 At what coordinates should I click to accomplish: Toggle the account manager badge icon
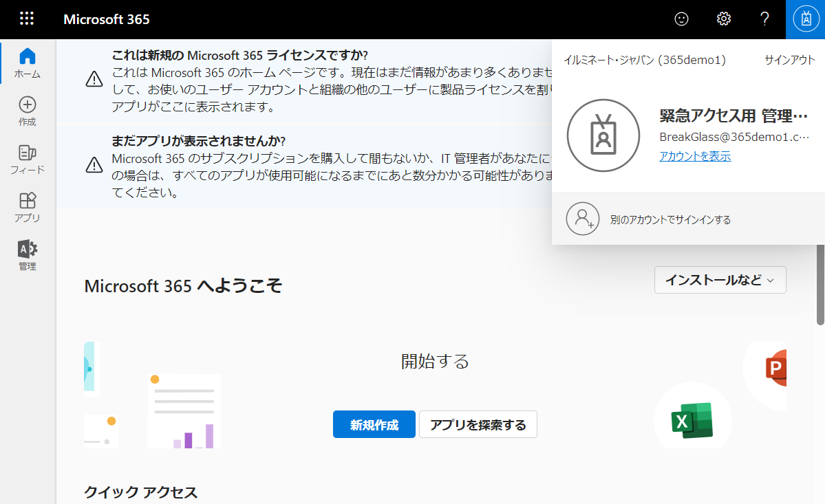click(x=806, y=19)
